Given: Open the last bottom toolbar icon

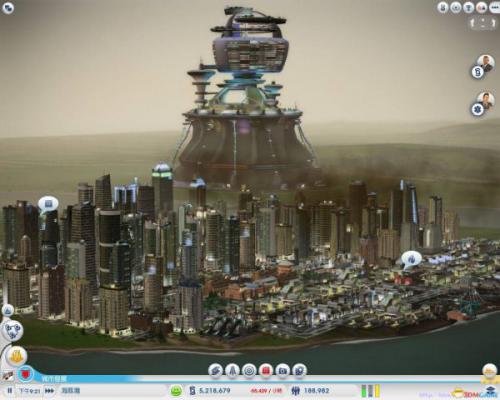Looking at the screenshot, I should [299, 370].
